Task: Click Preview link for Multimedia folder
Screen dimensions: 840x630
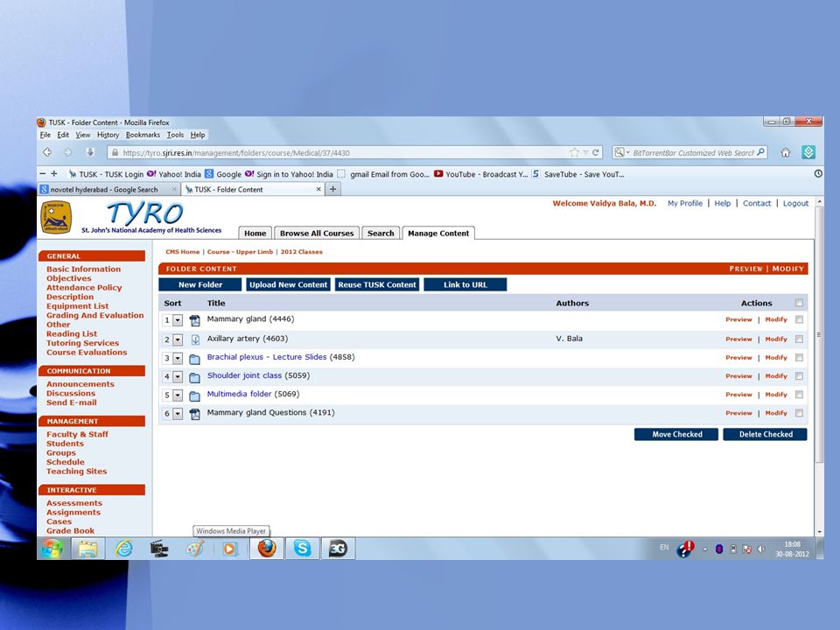Action: pos(738,395)
